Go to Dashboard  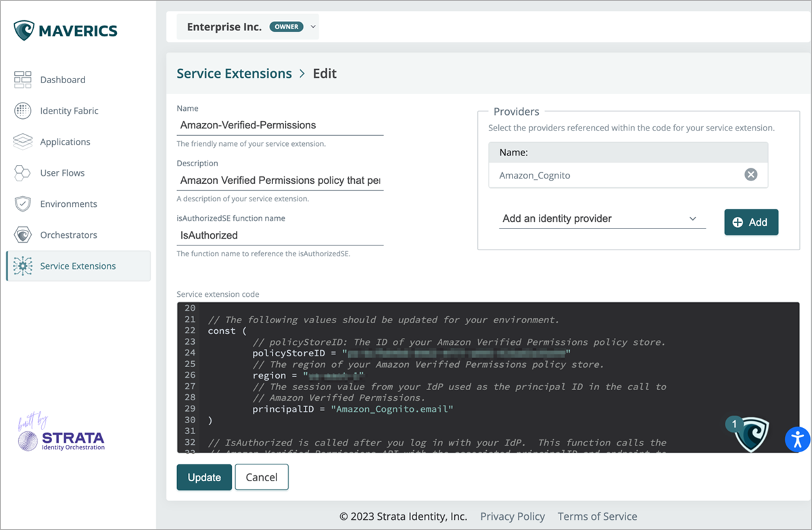[63, 80]
